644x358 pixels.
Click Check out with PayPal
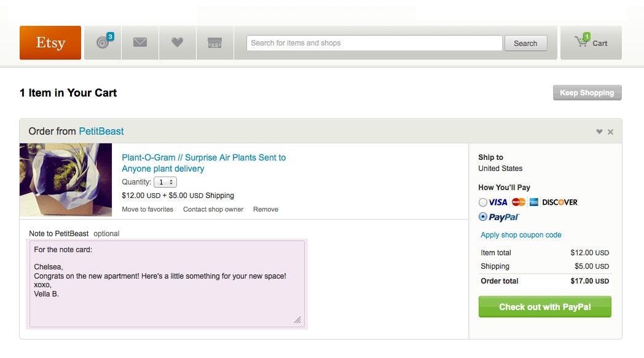click(x=544, y=306)
